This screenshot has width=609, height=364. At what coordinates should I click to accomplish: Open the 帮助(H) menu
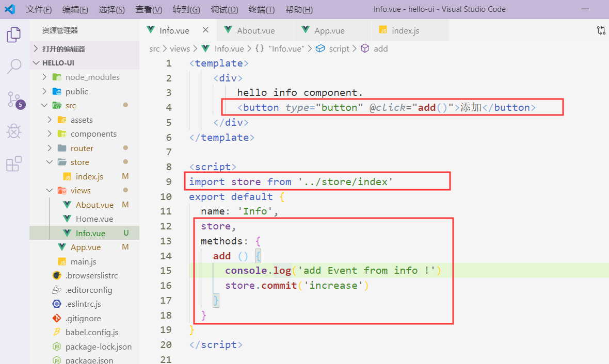tap(299, 9)
